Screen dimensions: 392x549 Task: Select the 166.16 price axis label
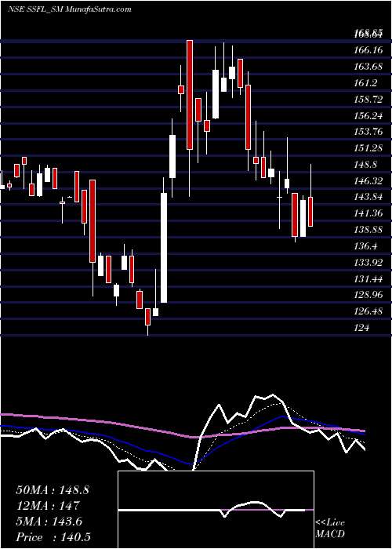[x=368, y=50]
